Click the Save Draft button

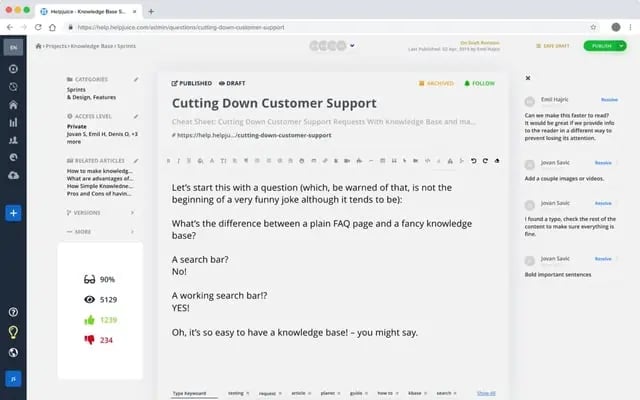553,45
